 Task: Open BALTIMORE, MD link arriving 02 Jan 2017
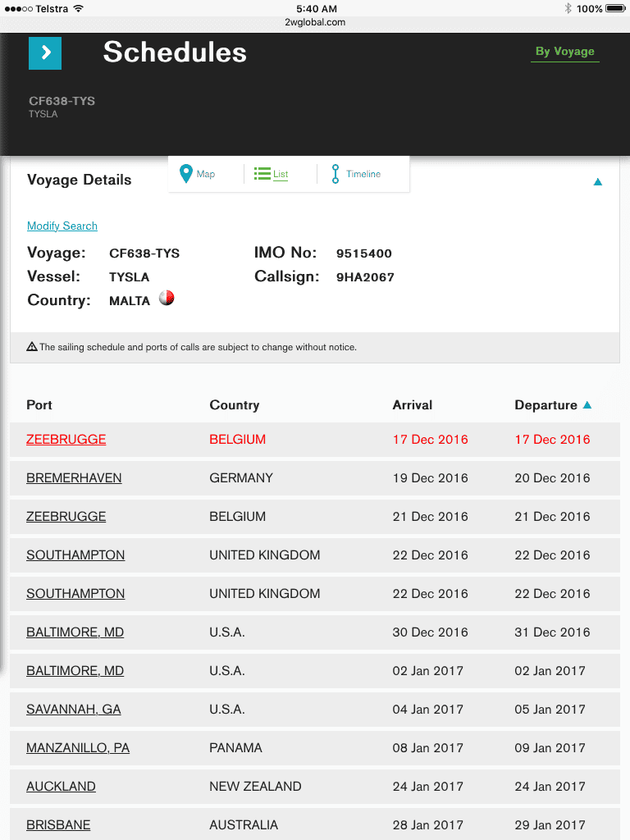pyautogui.click(x=75, y=671)
